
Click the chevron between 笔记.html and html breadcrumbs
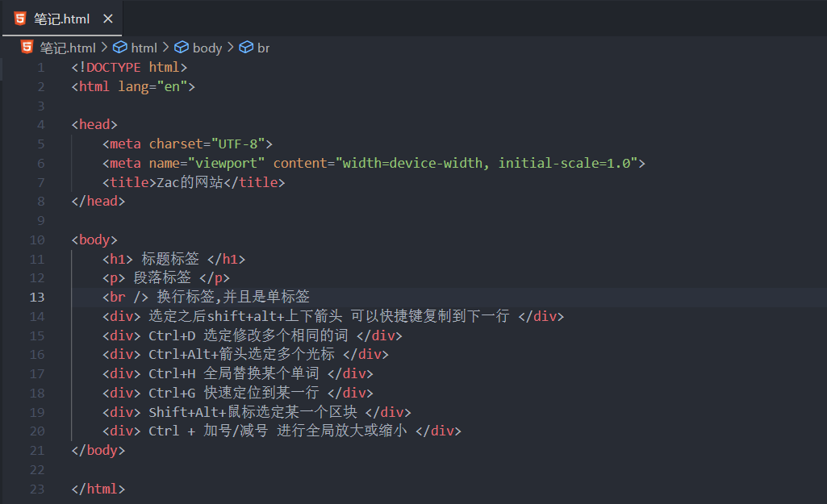click(x=104, y=48)
